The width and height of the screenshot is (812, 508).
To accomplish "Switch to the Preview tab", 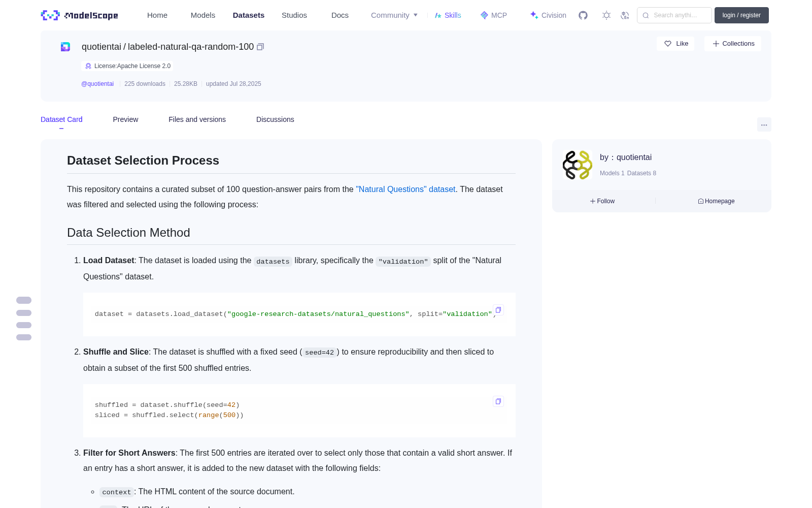I will coord(125,119).
